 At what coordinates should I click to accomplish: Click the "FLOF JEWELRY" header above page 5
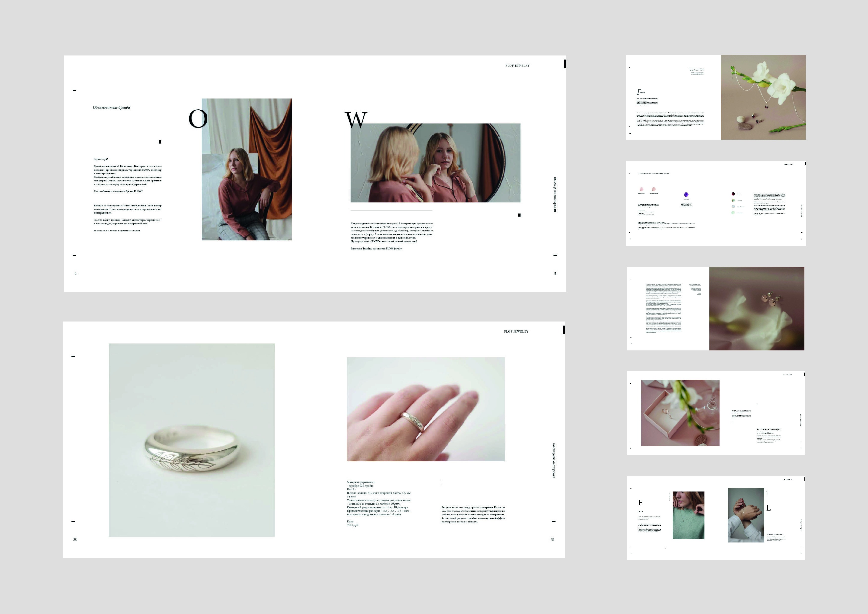(518, 66)
